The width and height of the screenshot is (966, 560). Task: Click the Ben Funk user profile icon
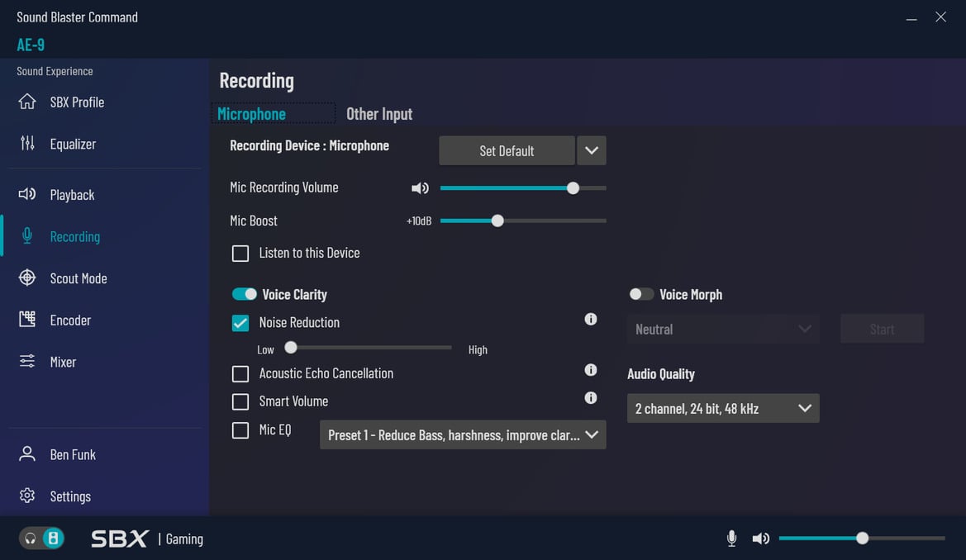[x=27, y=454]
